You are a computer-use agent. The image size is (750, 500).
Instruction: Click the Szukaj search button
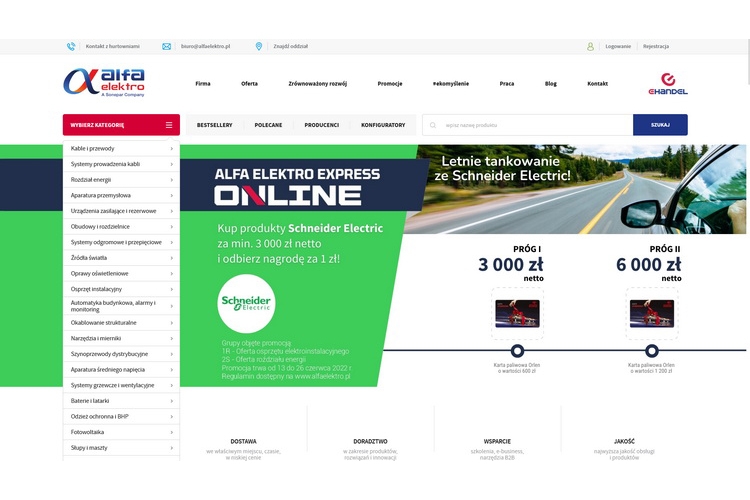click(x=660, y=125)
